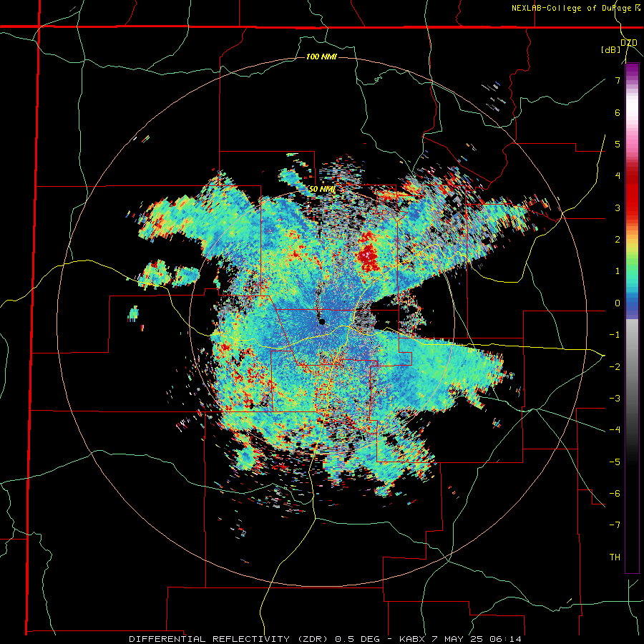This screenshot has width=644, height=644.
Task: Click the large red high-ZDR core northeast of radar
Action: tap(367, 252)
